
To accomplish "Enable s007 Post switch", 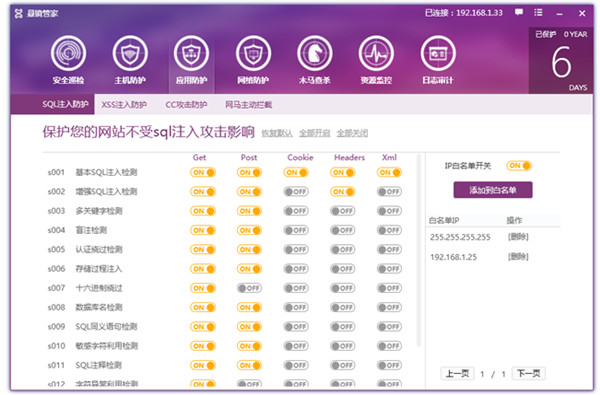I will [249, 288].
